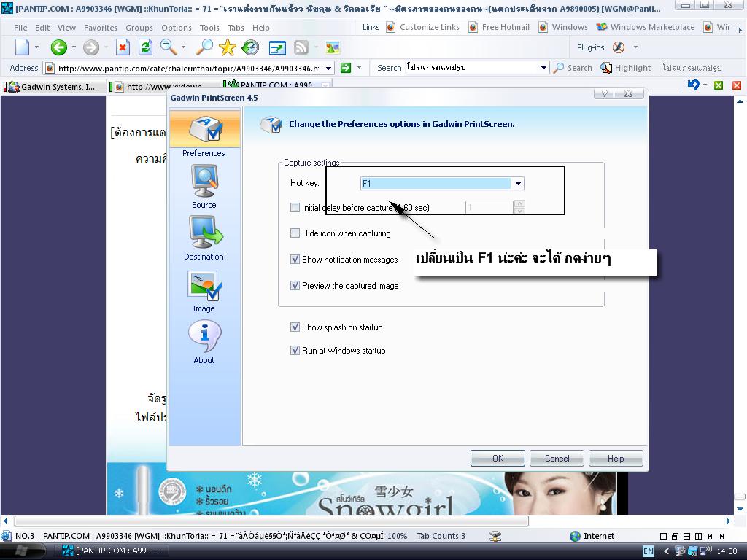Viewport: 747px width, 560px height.
Task: Open the Customize Links bookmark
Action: click(423, 27)
